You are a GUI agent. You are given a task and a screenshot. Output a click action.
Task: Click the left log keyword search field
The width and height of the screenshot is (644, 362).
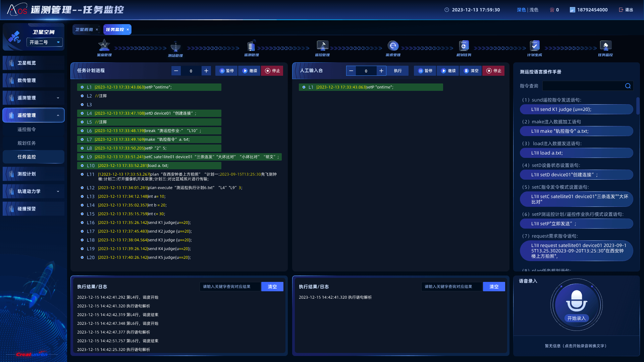point(230,287)
